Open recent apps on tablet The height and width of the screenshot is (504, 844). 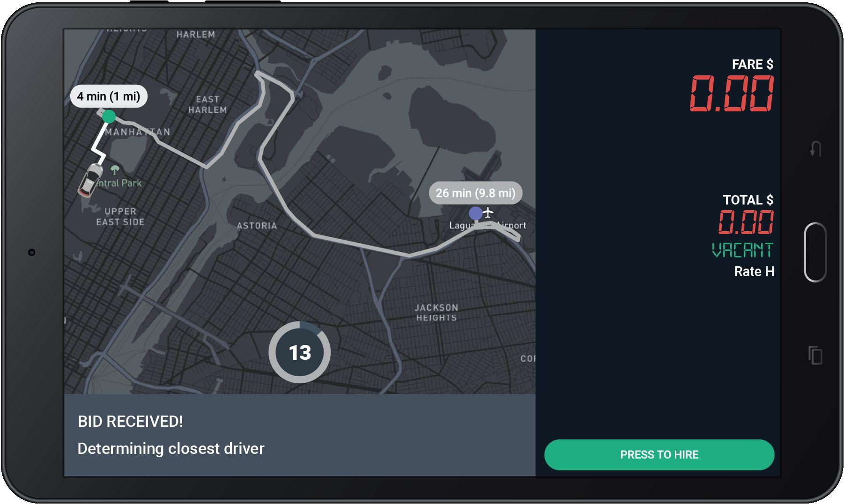point(815,355)
